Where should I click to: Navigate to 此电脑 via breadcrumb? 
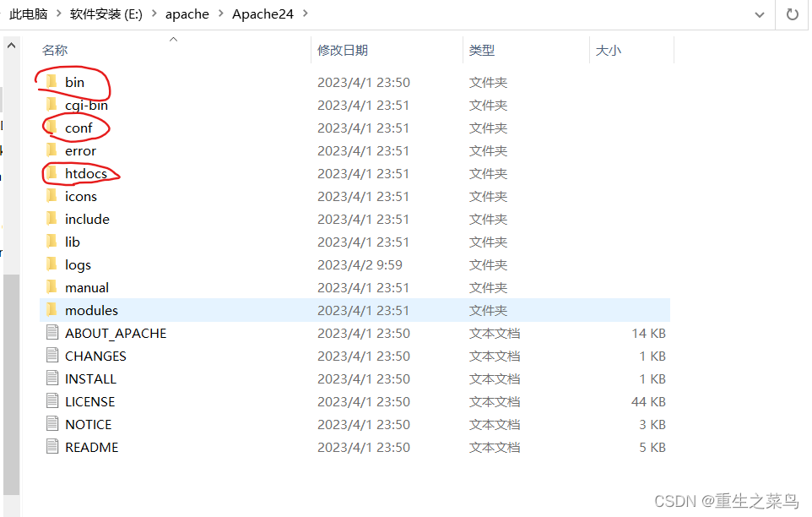click(29, 14)
